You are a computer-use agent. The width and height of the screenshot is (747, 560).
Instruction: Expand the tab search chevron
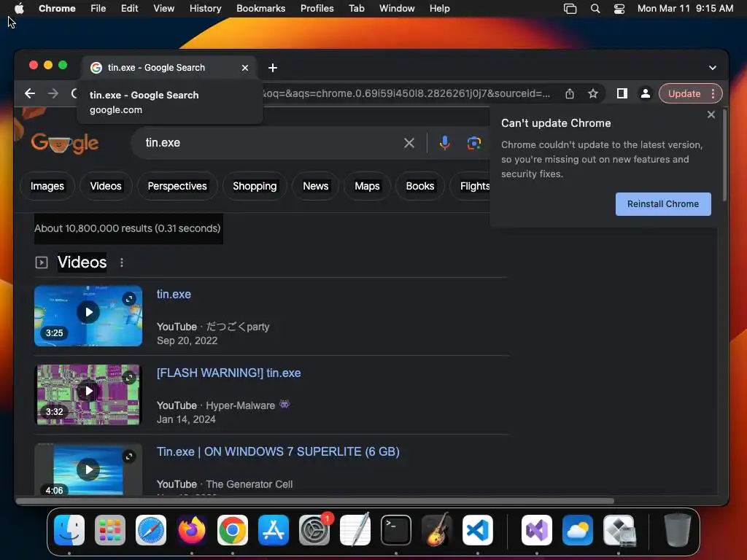[x=712, y=68]
